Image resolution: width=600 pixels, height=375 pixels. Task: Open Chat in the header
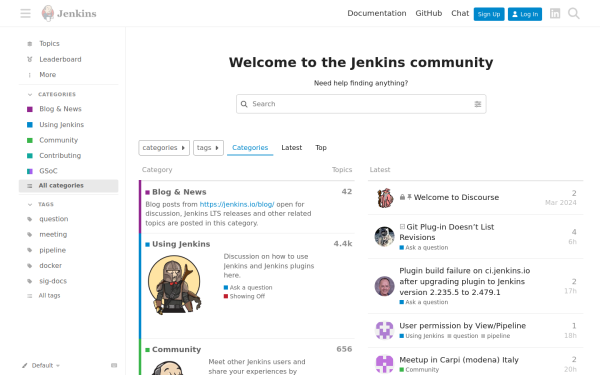(460, 13)
